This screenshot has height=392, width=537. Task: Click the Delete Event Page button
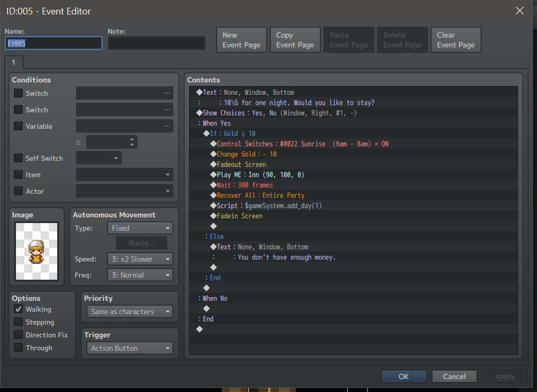[402, 40]
